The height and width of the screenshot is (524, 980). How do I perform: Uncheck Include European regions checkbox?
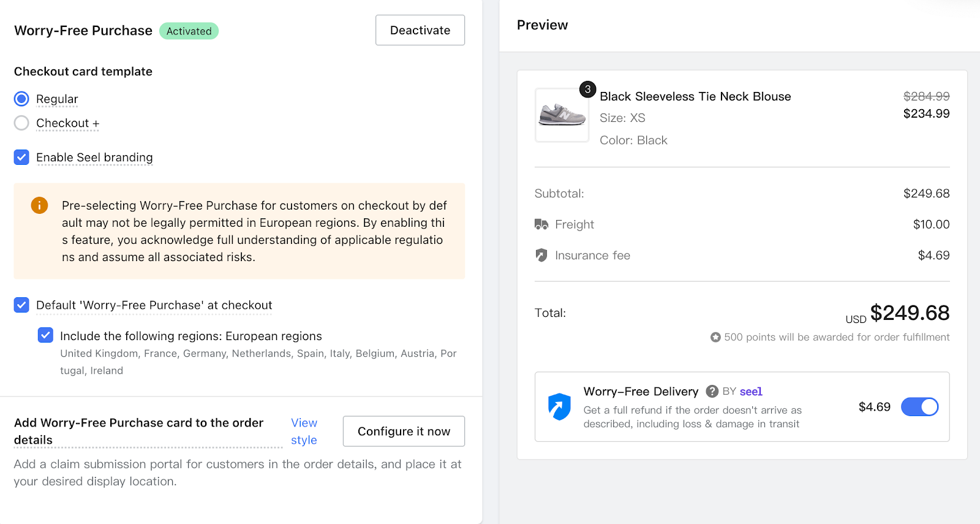click(x=45, y=335)
